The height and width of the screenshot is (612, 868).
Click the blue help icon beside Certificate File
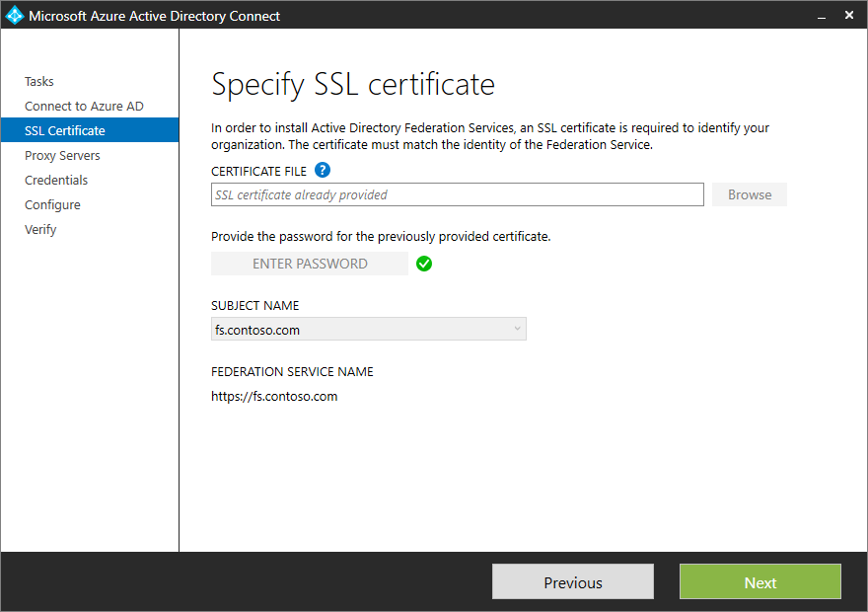(x=323, y=170)
